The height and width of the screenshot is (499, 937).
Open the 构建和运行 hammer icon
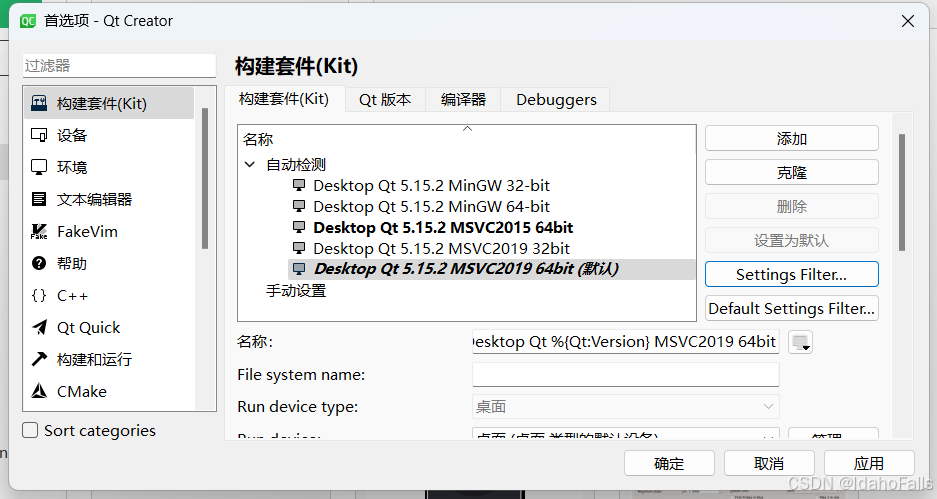(39, 359)
